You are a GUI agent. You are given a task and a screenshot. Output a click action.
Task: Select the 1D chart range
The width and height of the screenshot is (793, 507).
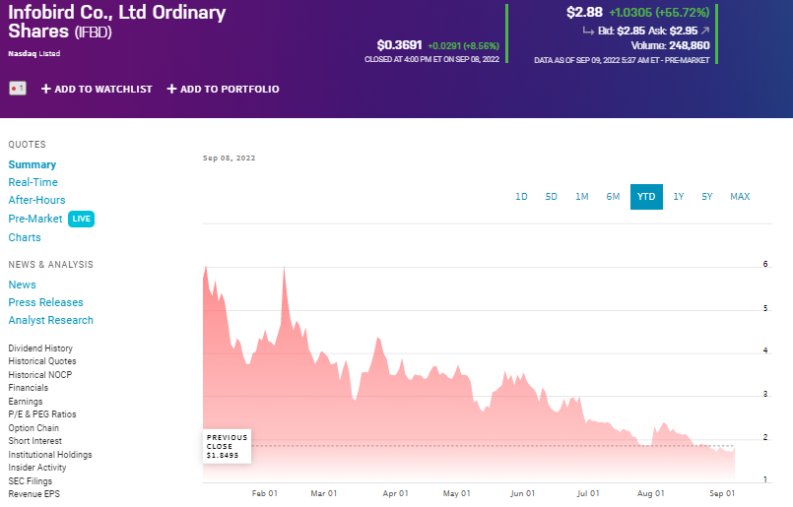tap(521, 197)
